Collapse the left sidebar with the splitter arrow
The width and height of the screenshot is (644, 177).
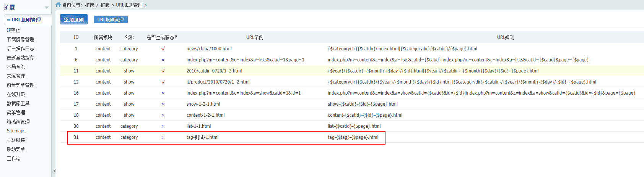[54, 171]
